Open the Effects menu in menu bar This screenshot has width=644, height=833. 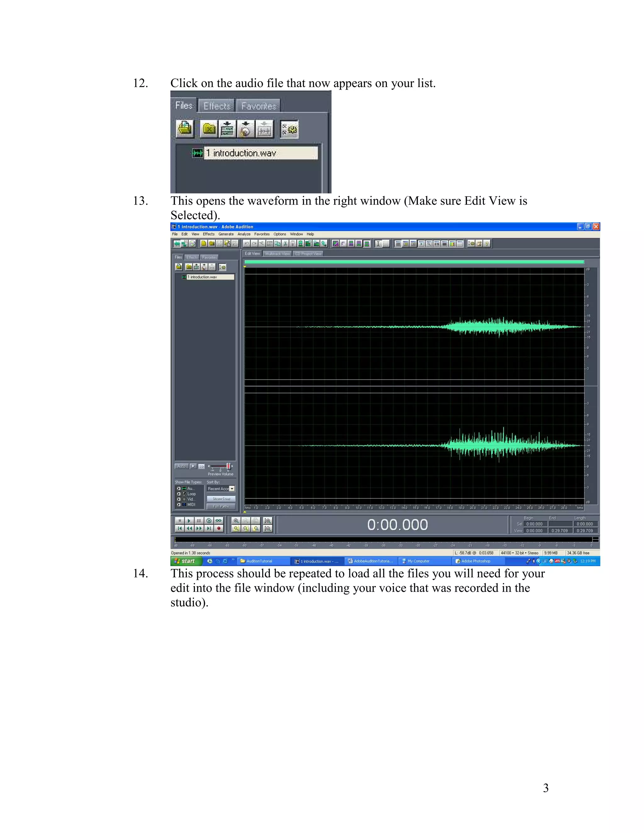click(208, 234)
